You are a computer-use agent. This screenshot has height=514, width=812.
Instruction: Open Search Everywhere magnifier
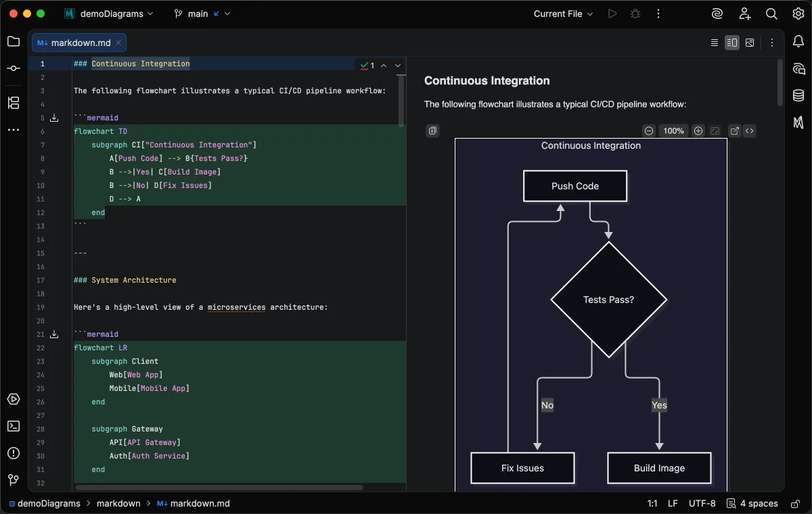coord(771,14)
